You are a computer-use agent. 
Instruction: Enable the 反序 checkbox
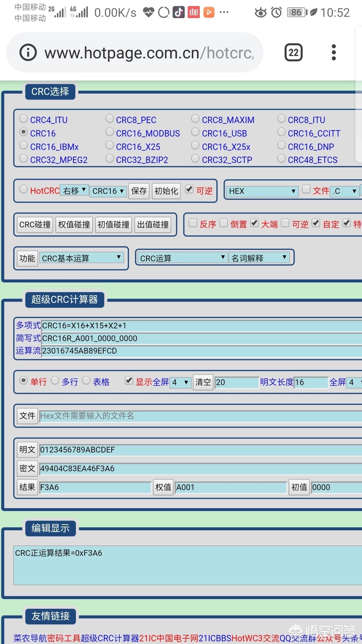(193, 223)
